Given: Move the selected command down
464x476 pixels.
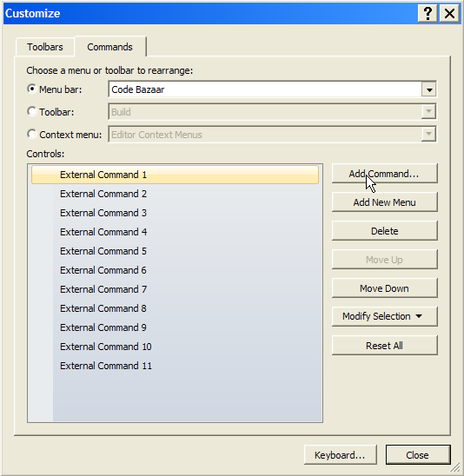Looking at the screenshot, I should [x=384, y=288].
